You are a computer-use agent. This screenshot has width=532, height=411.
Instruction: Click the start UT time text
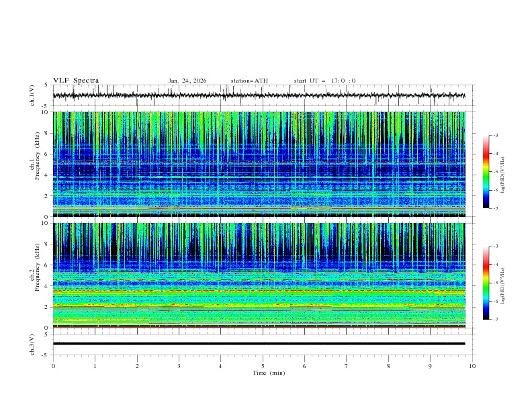[324, 81]
